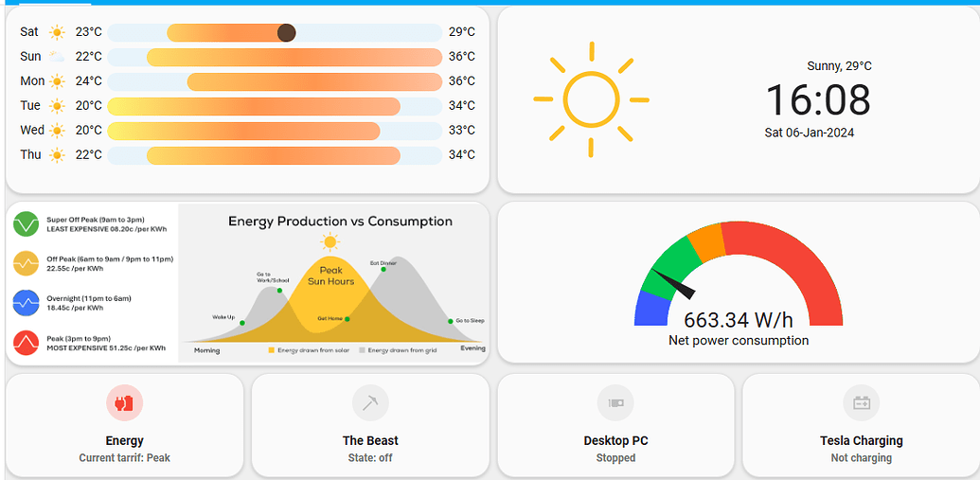Click the Energy Production vs Consumption chart
The width and height of the screenshot is (980, 480).
pos(333,284)
